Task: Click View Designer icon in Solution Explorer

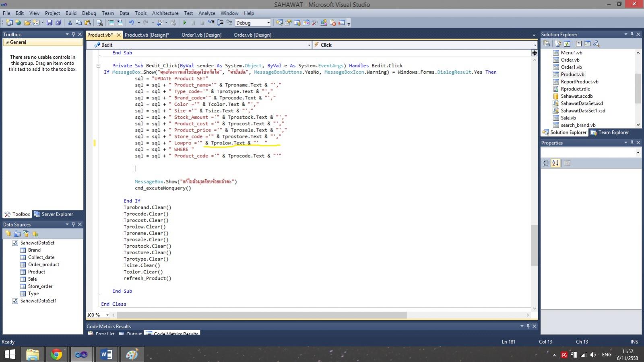Action: (x=587, y=43)
